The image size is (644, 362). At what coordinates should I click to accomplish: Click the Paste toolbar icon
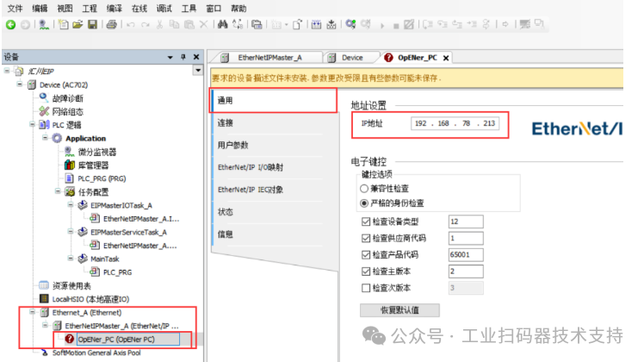(189, 25)
